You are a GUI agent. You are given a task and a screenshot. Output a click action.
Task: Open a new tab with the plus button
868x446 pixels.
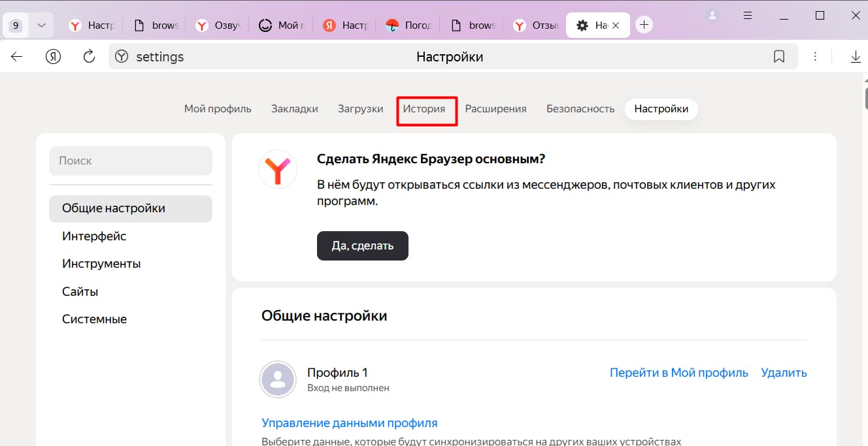[x=644, y=25]
